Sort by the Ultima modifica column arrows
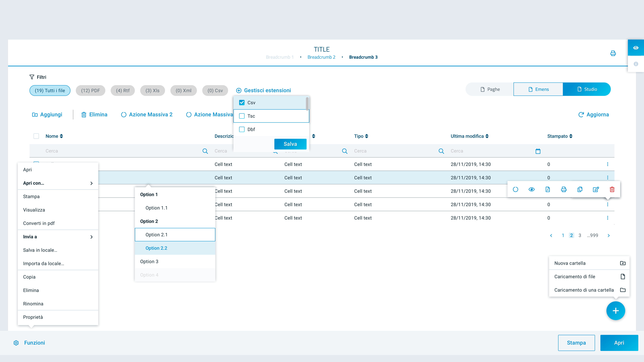Viewport: 644px width, 362px height. pos(487,136)
